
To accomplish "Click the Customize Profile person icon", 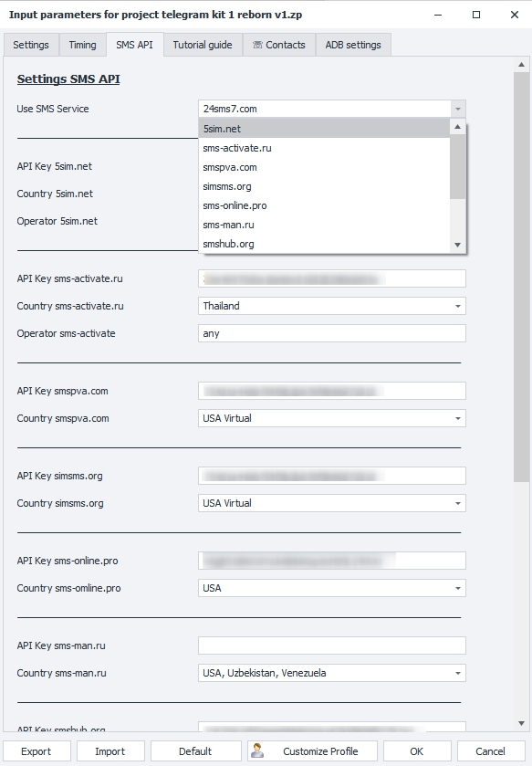I will click(x=257, y=750).
